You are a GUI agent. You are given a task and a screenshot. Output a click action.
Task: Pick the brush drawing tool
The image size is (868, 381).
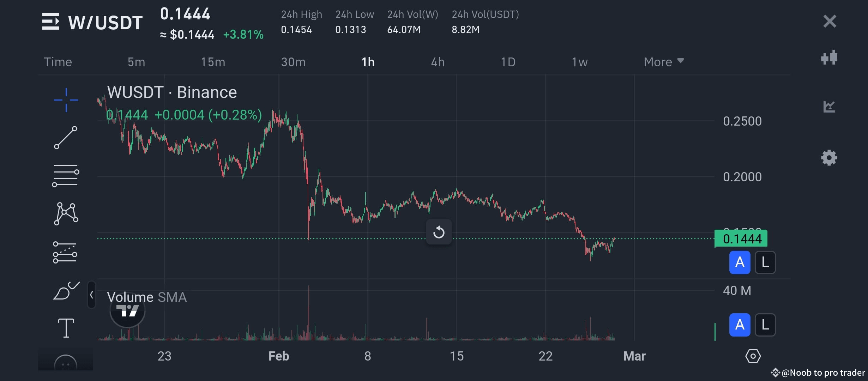[66, 291]
